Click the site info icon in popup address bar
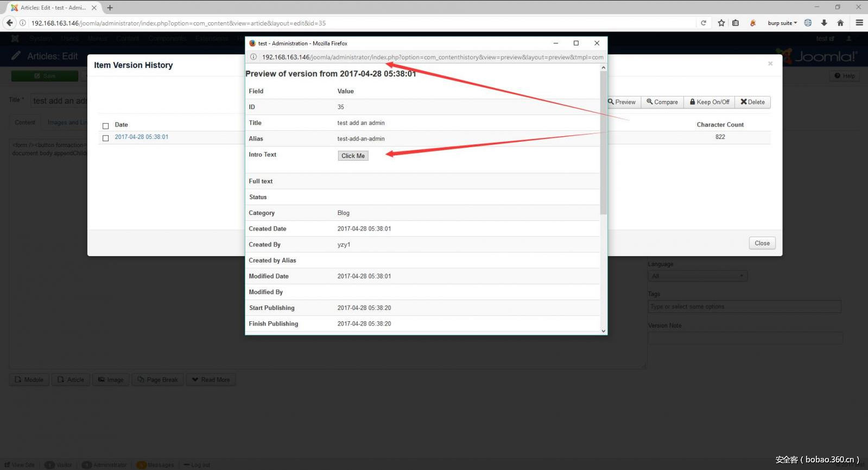This screenshot has width=868, height=470. [x=254, y=57]
